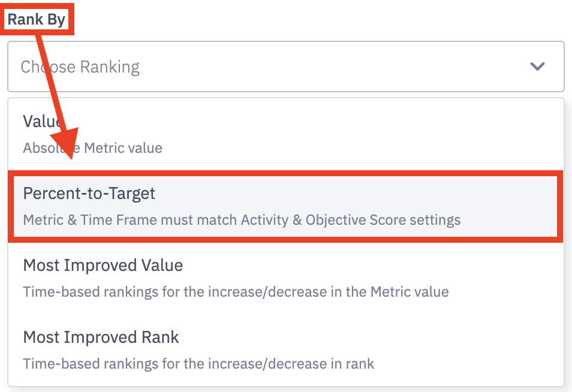This screenshot has height=392, width=572.
Task: Click the Most Improved Rank title text
Action: pos(101,337)
